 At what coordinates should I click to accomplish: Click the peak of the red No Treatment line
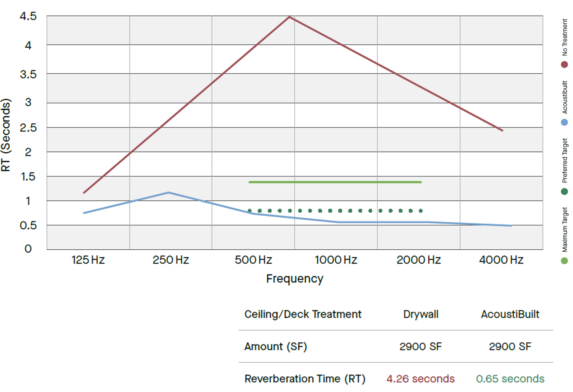click(x=289, y=17)
